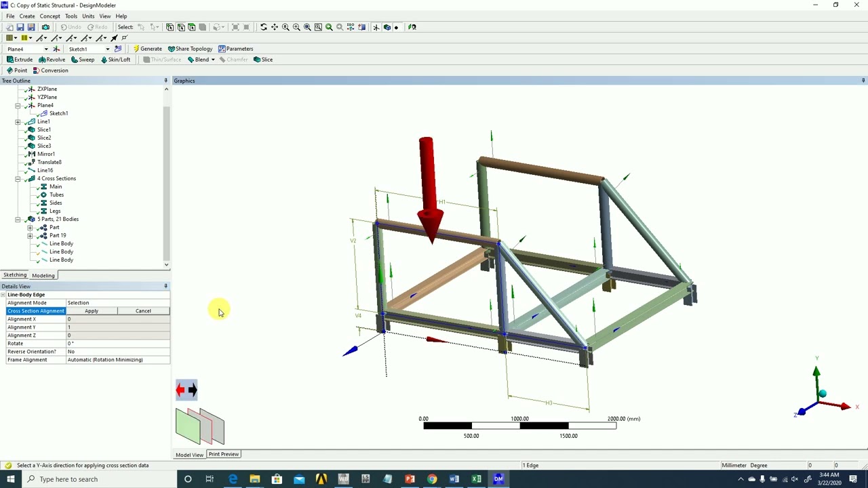Image resolution: width=868 pixels, height=488 pixels.
Task: Toggle the Tree Outline pin
Action: pos(166,81)
